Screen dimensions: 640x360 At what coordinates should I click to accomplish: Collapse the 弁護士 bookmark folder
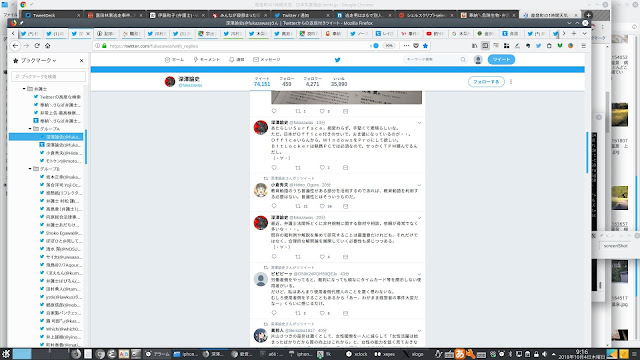tap(24, 89)
